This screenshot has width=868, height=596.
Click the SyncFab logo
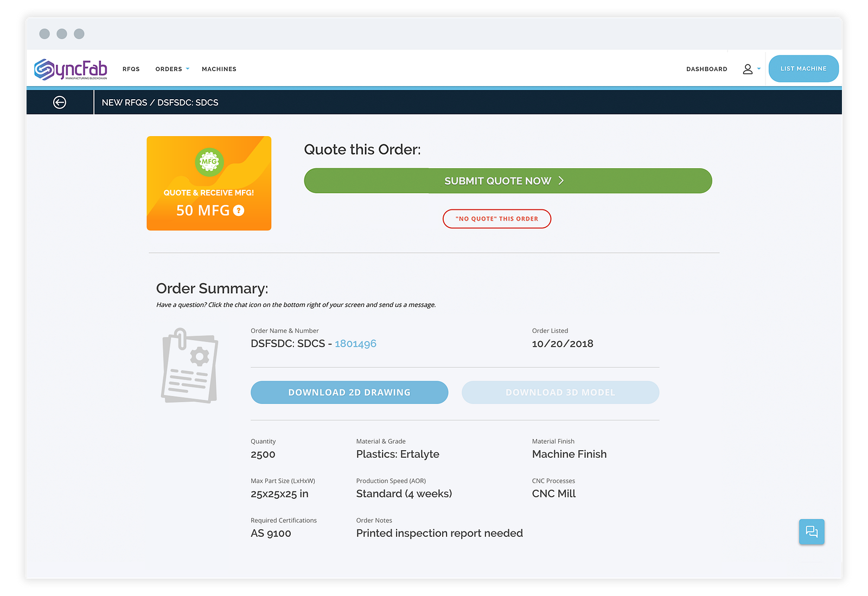71,69
